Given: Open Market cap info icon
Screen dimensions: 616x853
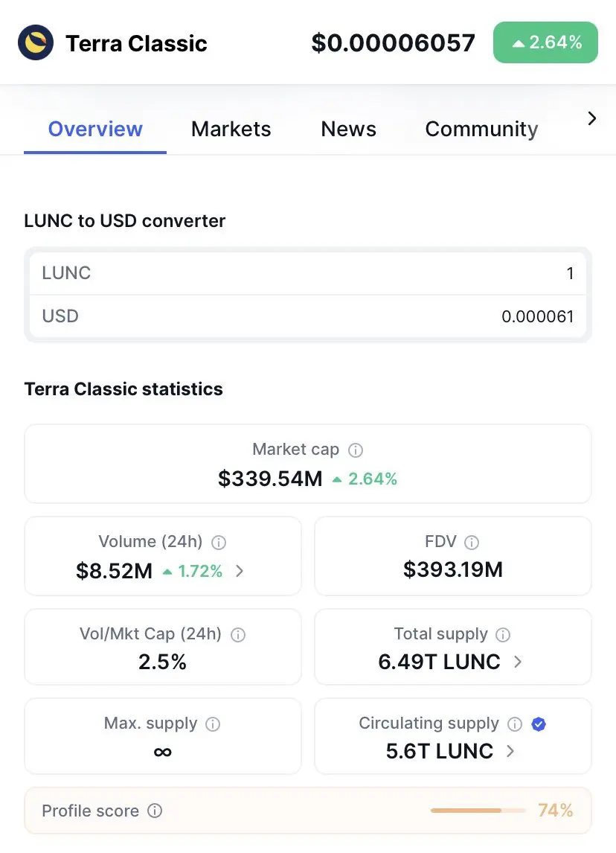Looking at the screenshot, I should (x=356, y=450).
